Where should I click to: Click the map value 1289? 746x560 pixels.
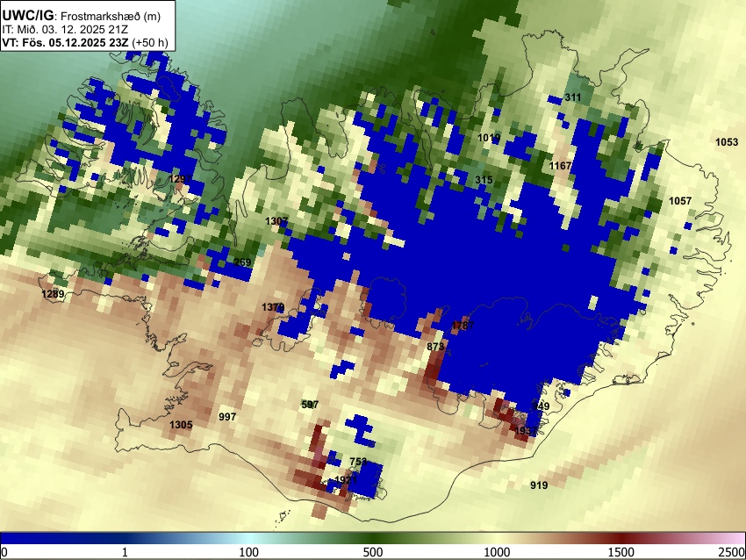point(53,294)
